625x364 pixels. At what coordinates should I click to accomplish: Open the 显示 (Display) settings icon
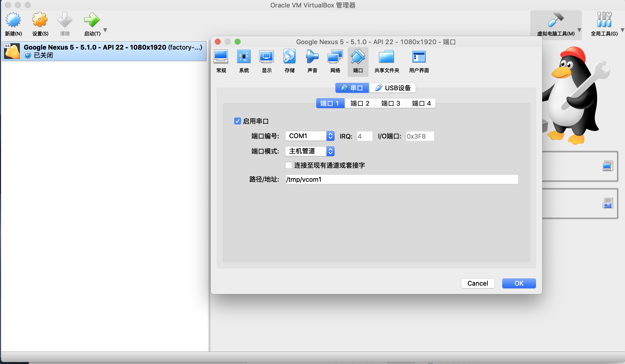[x=267, y=61]
